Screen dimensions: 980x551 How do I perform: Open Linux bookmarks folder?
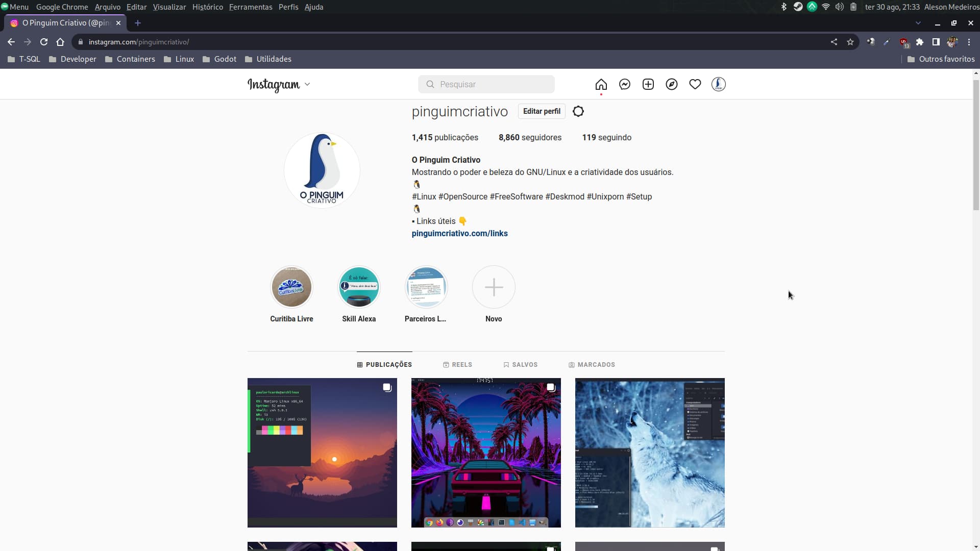click(179, 59)
